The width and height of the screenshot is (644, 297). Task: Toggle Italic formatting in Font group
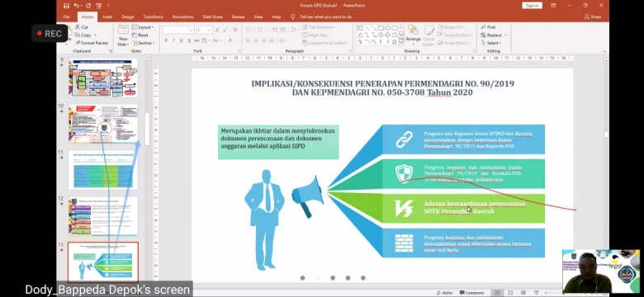(173, 40)
